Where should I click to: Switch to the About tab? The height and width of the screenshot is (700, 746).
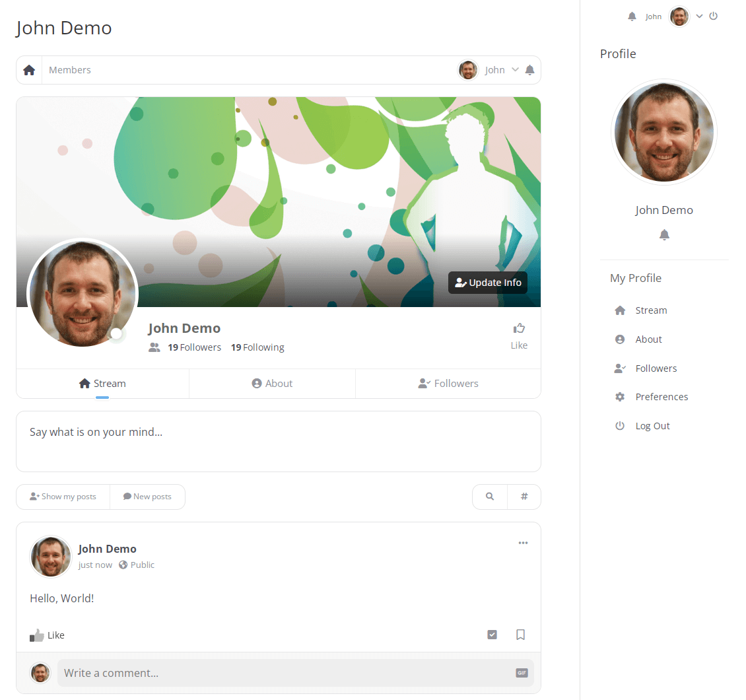pyautogui.click(x=272, y=384)
